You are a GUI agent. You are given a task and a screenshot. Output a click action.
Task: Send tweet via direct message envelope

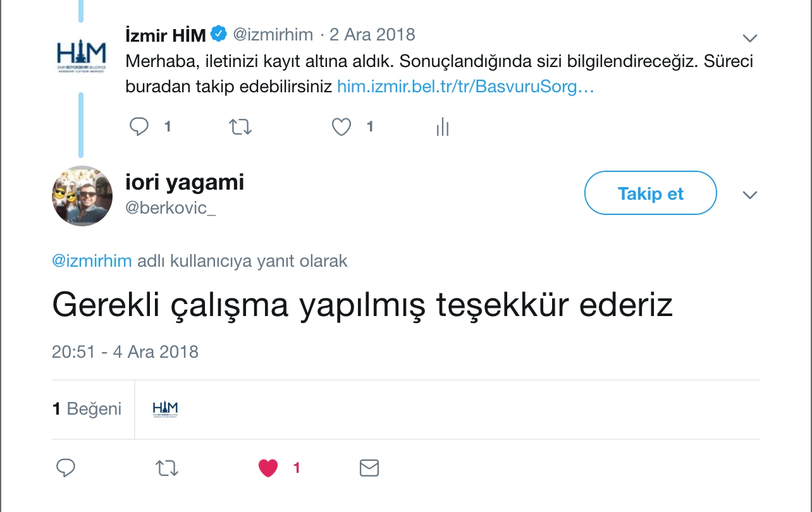369,468
